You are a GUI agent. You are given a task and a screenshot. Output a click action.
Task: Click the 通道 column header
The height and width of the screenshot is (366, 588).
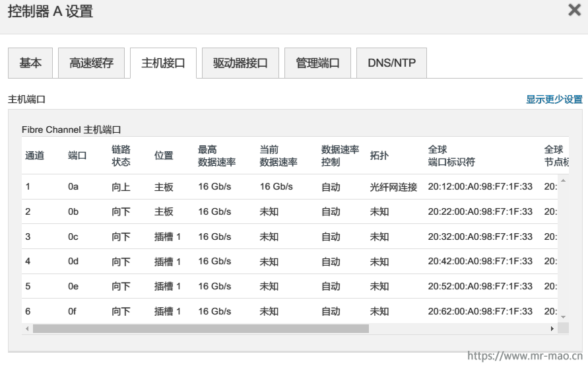[x=34, y=155]
